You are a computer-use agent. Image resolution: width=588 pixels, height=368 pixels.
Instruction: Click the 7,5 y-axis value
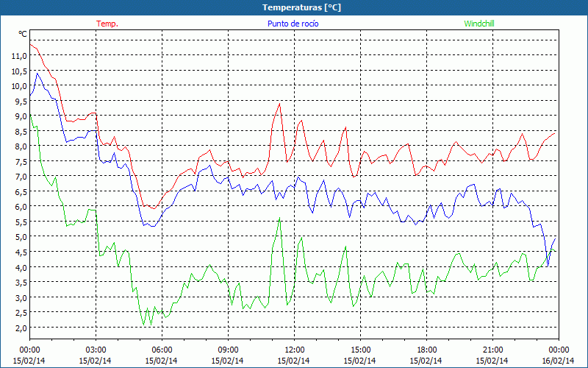click(x=21, y=161)
